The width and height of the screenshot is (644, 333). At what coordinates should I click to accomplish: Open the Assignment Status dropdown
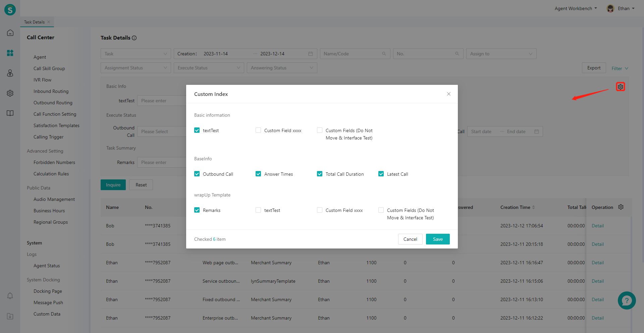[x=136, y=68]
